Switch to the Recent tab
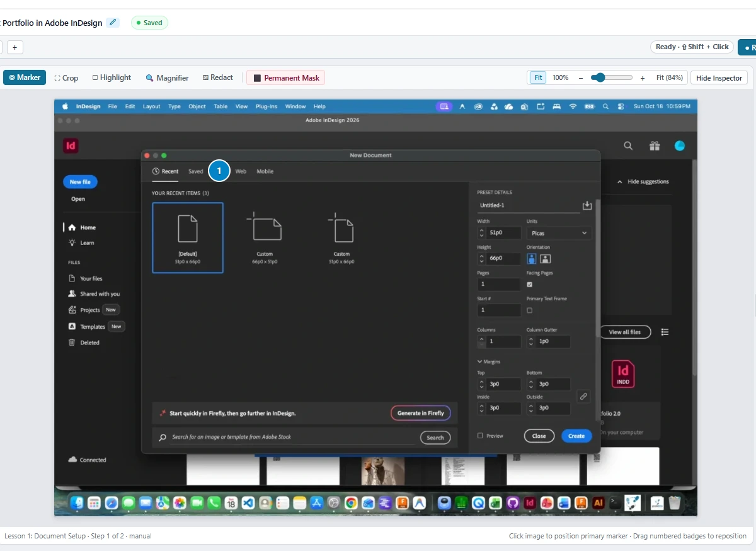This screenshot has width=756, height=551. pos(166,171)
